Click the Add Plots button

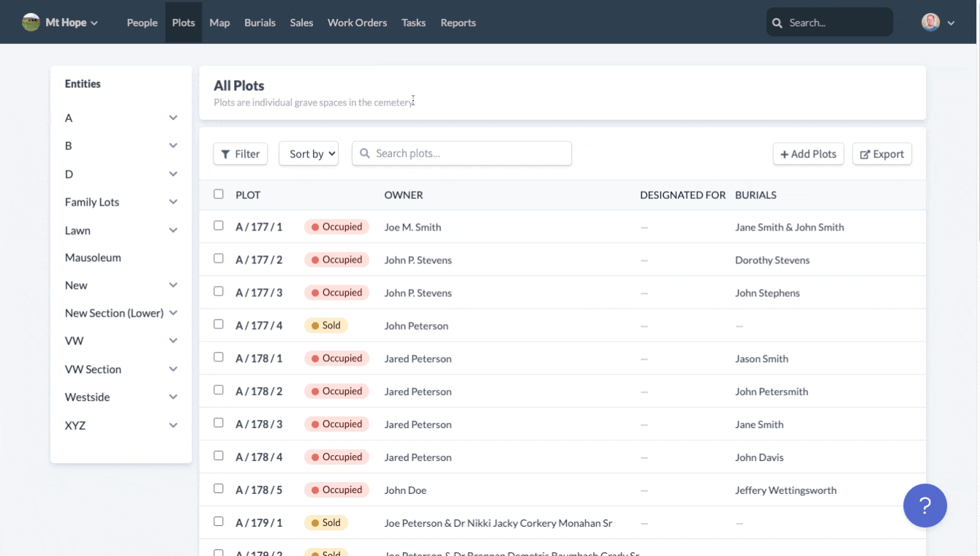point(808,154)
